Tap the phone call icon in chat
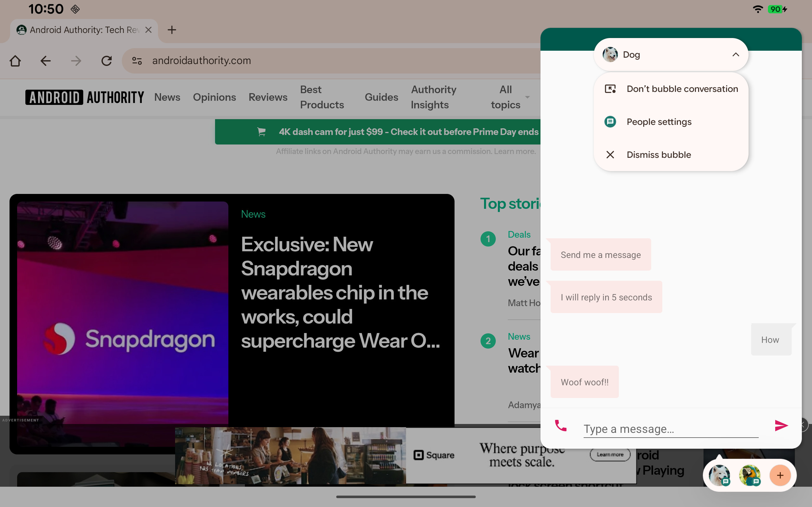 (561, 426)
